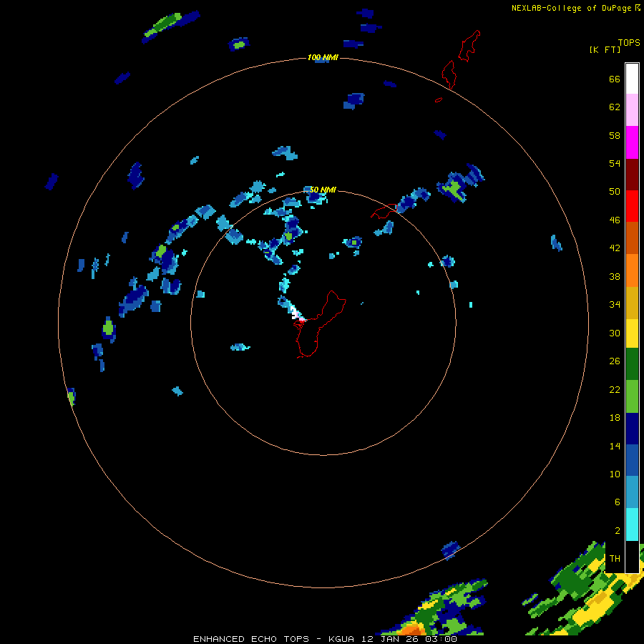Screen dimensions: 644x644
Task: Click legend value 6
Action: [617, 502]
